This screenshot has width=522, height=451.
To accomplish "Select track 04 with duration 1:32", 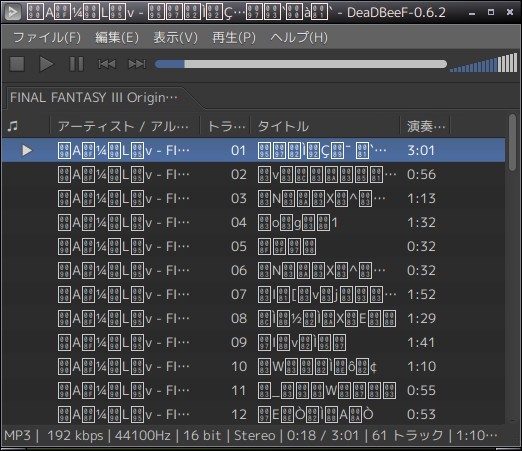I will coord(253,222).
